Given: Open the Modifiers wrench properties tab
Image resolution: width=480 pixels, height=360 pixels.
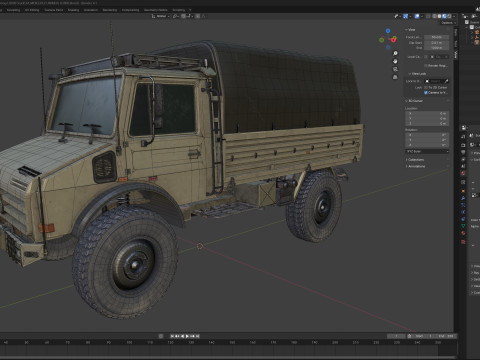Looking at the screenshot, I should coord(463,198).
